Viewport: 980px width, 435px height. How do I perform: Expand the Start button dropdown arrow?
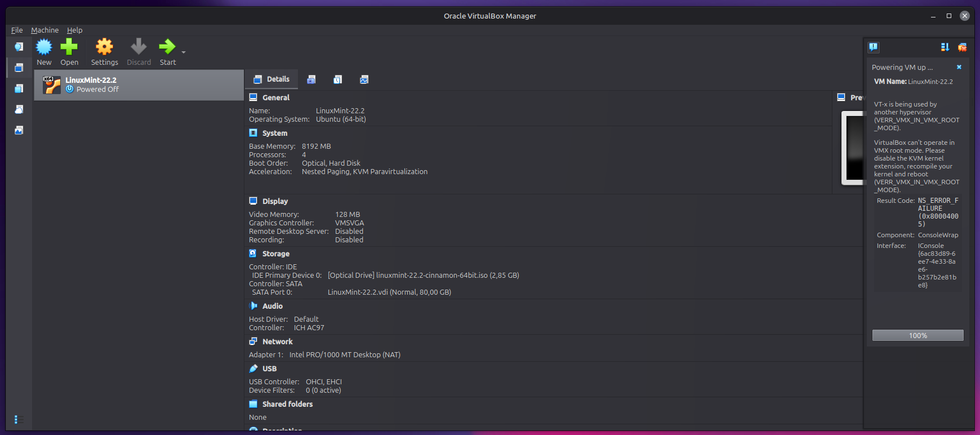(x=184, y=52)
